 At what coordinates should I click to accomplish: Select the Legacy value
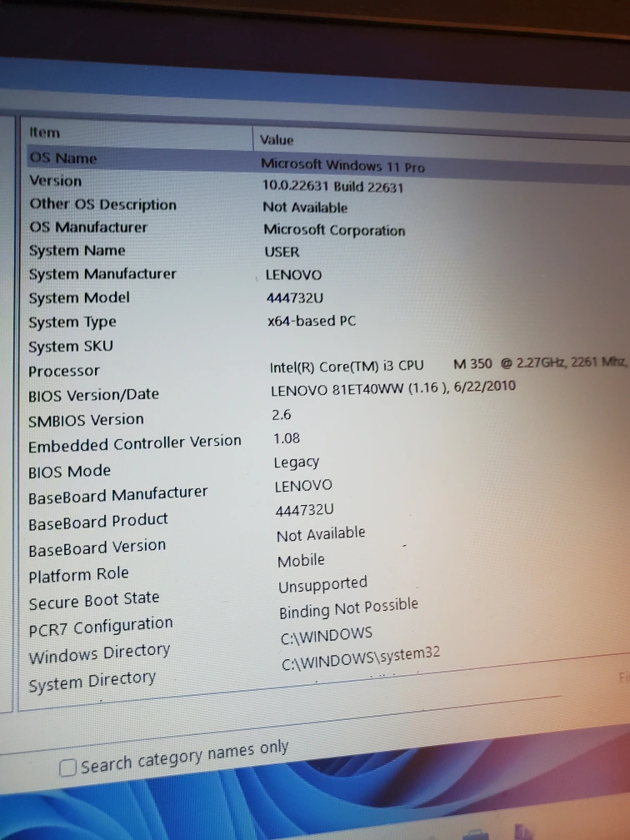pos(297,462)
